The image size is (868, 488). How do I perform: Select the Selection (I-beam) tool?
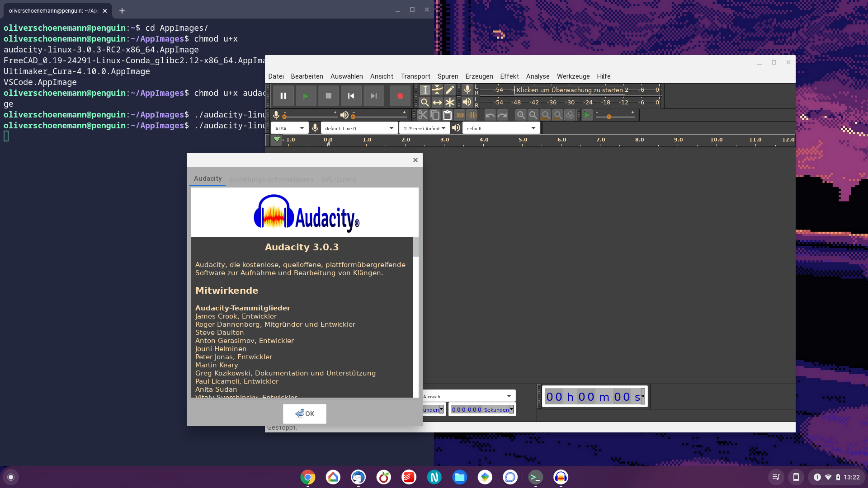425,90
